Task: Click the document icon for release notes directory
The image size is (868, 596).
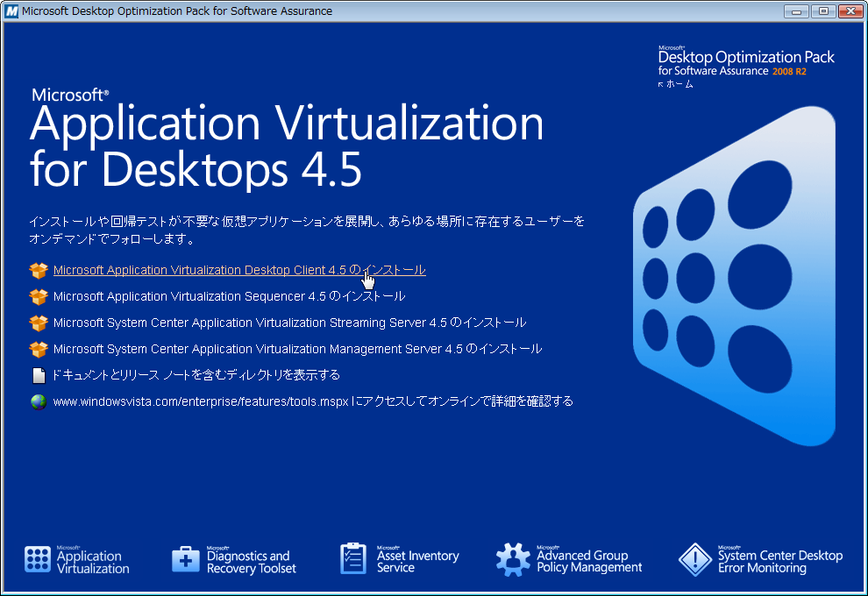Action: 38,376
